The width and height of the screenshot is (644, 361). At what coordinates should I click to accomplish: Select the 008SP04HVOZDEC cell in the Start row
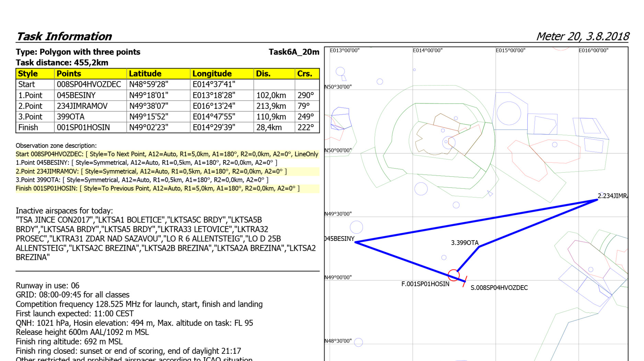tap(89, 84)
